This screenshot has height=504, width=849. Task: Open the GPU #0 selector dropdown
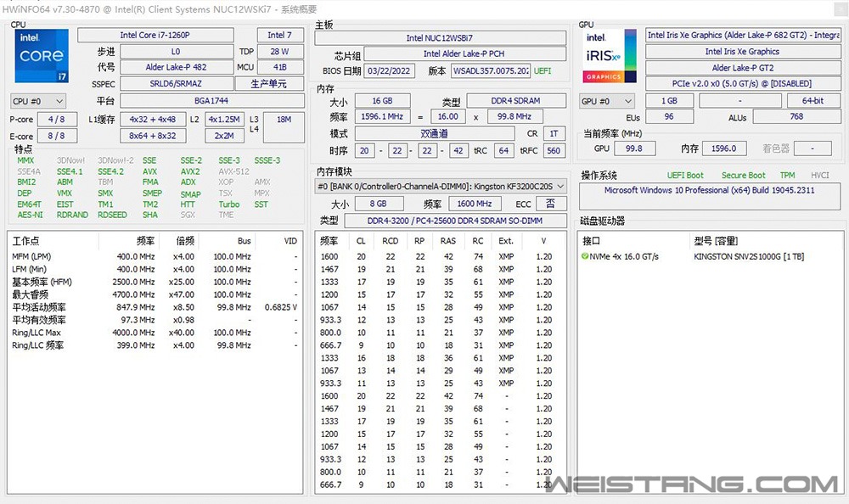click(606, 101)
